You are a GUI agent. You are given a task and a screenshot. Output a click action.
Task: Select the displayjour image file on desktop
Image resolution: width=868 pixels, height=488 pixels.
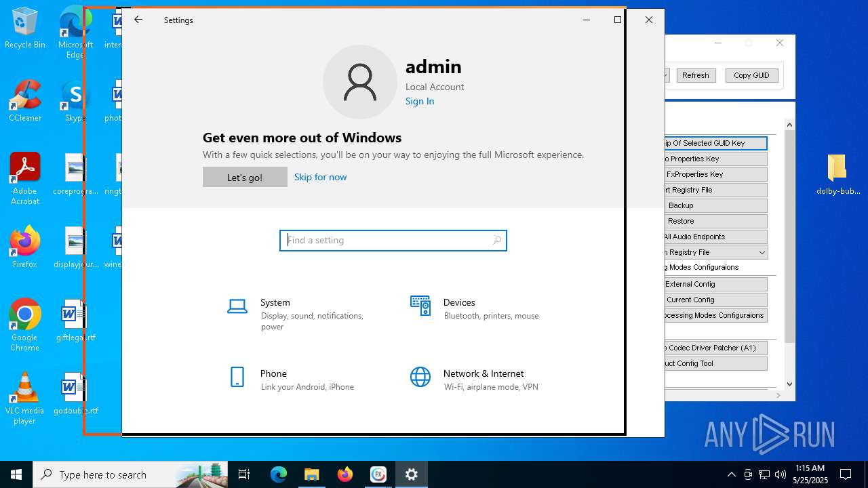point(75,247)
